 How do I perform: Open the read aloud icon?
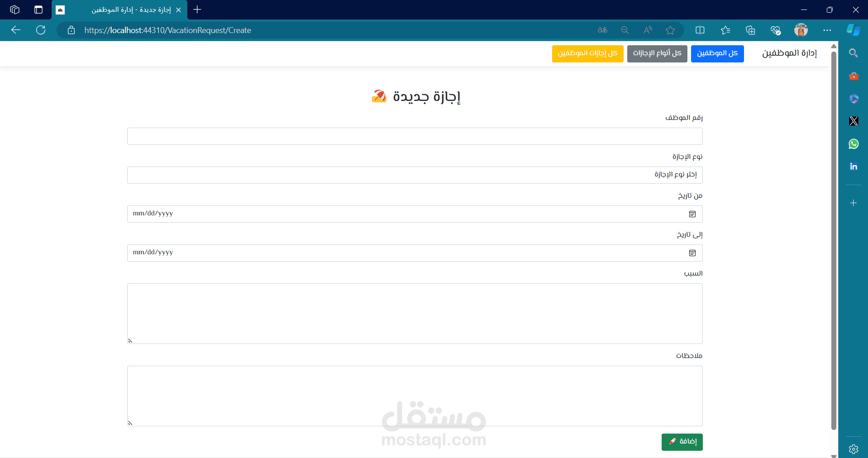[648, 30]
